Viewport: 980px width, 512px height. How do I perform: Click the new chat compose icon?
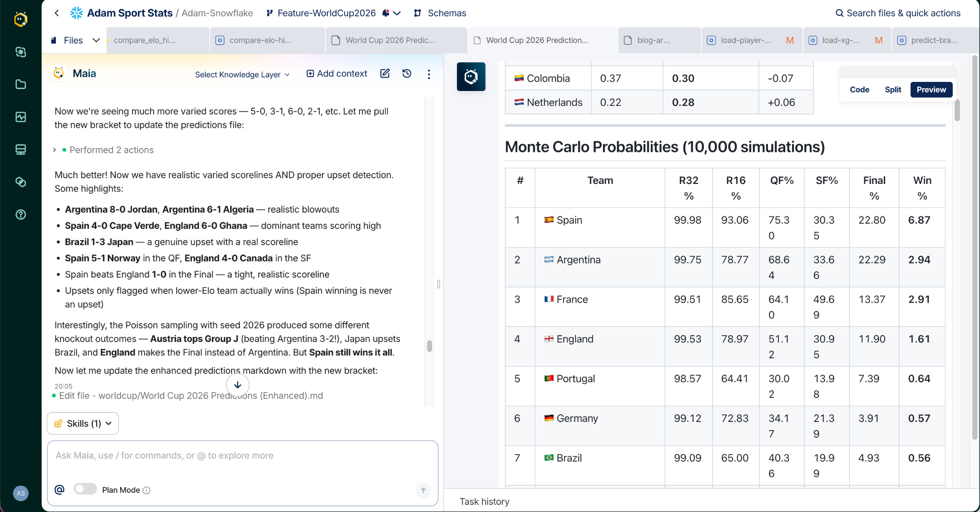pos(385,73)
